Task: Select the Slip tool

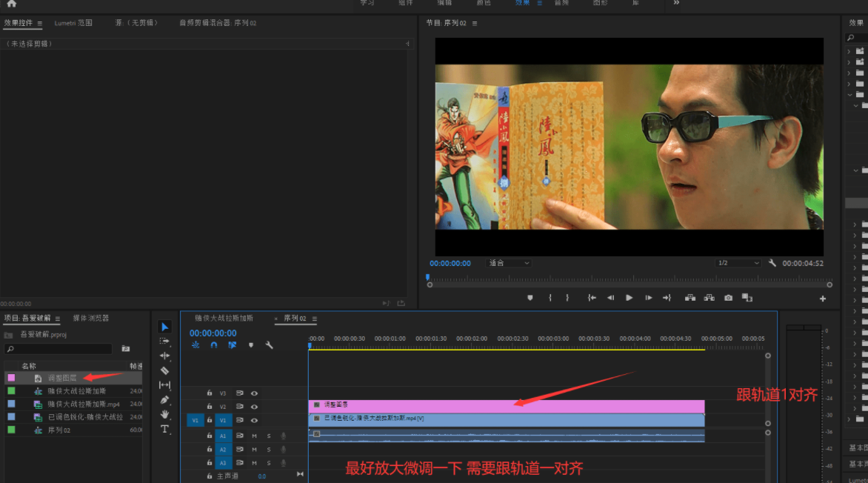Action: (x=164, y=385)
